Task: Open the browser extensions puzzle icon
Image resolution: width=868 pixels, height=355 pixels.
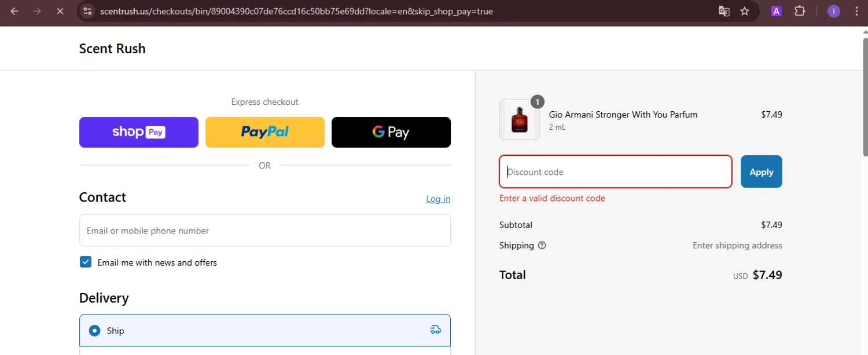Action: click(800, 11)
